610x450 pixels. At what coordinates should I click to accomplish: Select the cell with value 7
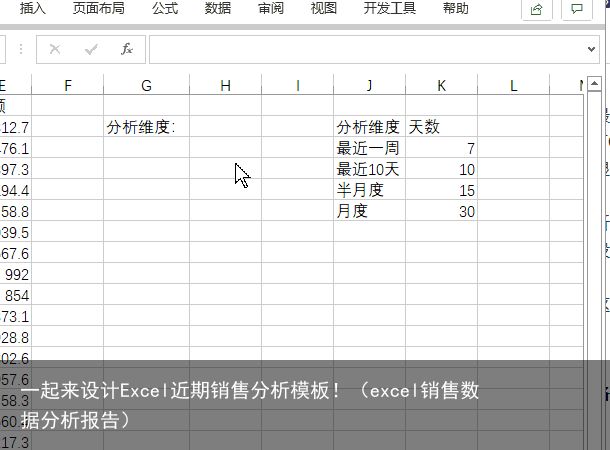tap(442, 148)
